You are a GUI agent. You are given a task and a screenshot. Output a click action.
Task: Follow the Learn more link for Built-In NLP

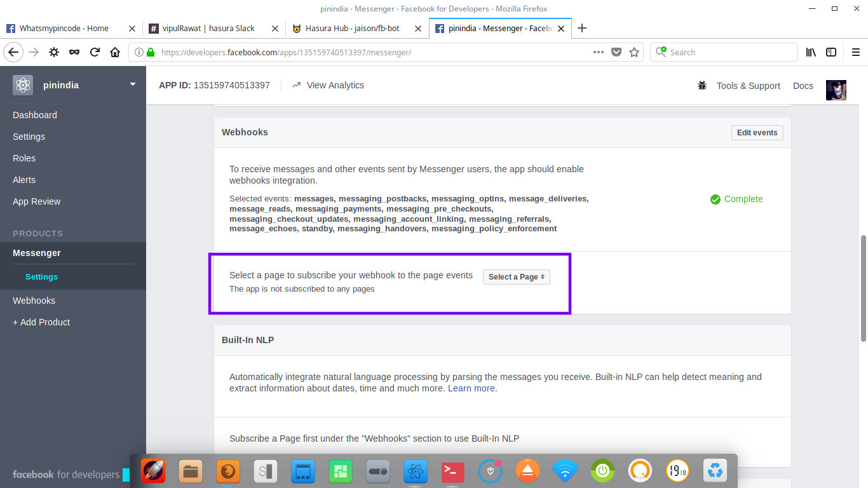(x=471, y=388)
